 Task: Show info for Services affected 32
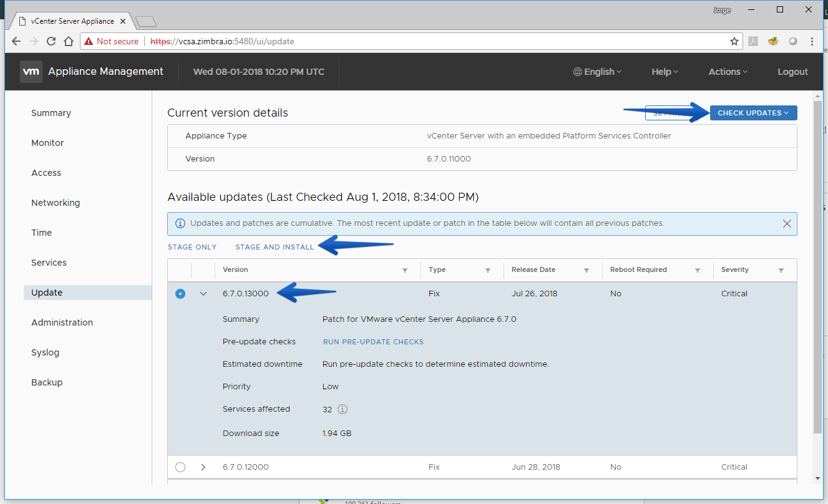(343, 409)
